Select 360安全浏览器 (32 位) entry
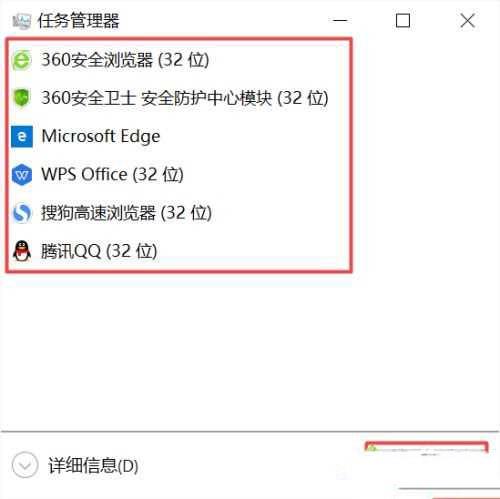Screen dimensions: 500x499 click(x=179, y=60)
